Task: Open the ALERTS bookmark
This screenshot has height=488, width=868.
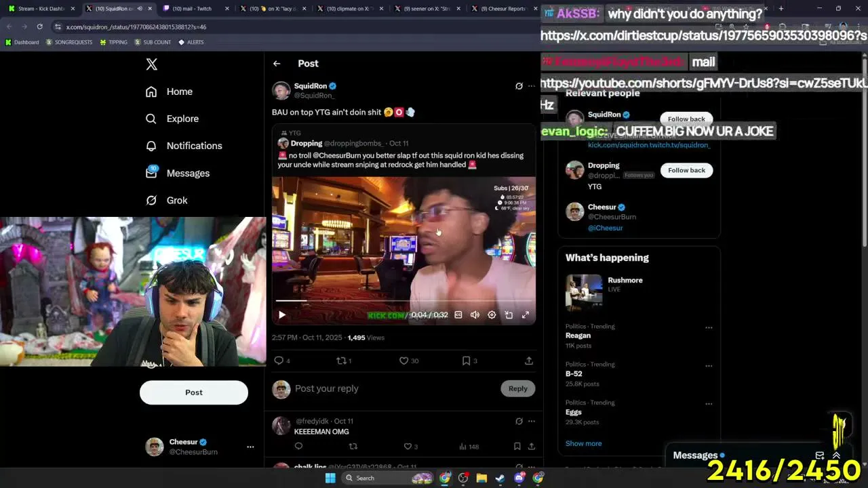Action: 191,42
